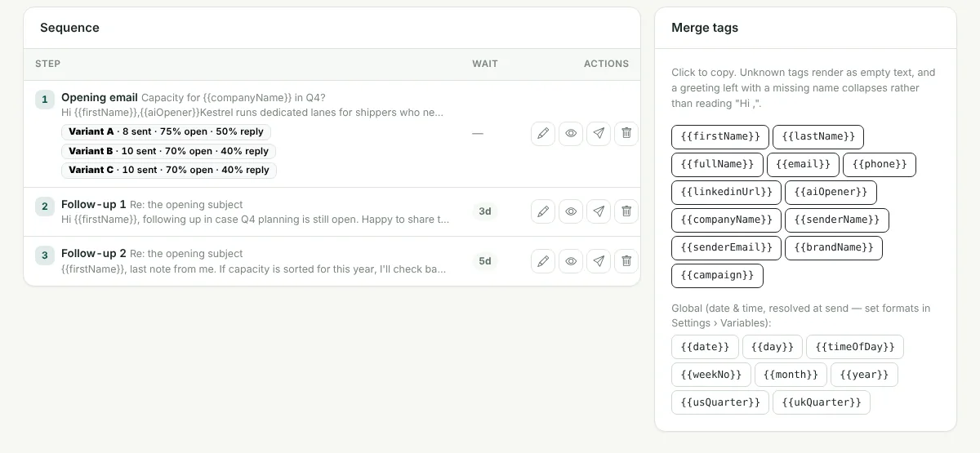Image resolution: width=980 pixels, height=453 pixels.
Task: Copy the {{firstName}} merge tag
Action: [x=720, y=136]
